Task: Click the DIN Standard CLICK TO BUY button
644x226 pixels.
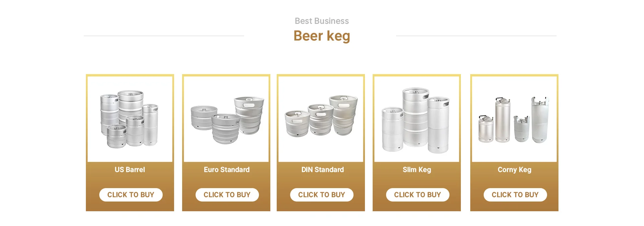Action: point(322,194)
